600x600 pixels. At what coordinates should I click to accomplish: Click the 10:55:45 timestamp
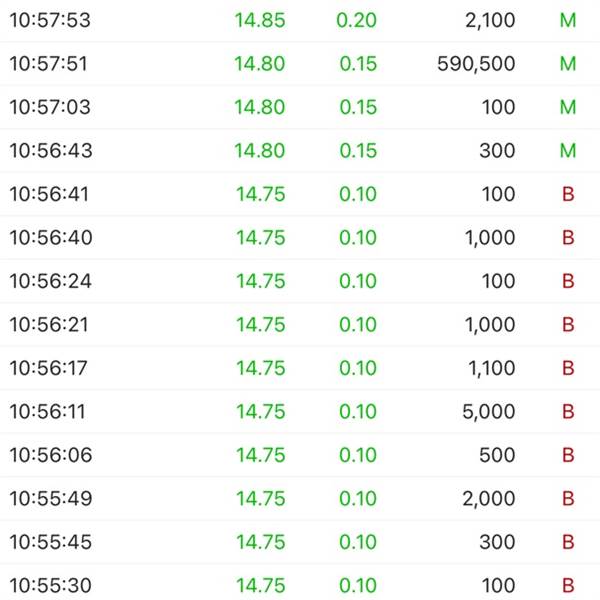pyautogui.click(x=49, y=542)
